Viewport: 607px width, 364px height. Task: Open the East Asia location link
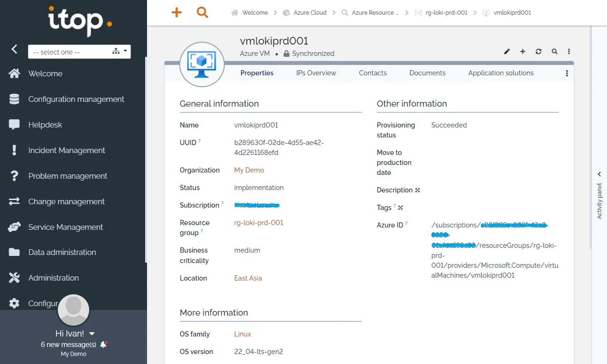pos(248,278)
